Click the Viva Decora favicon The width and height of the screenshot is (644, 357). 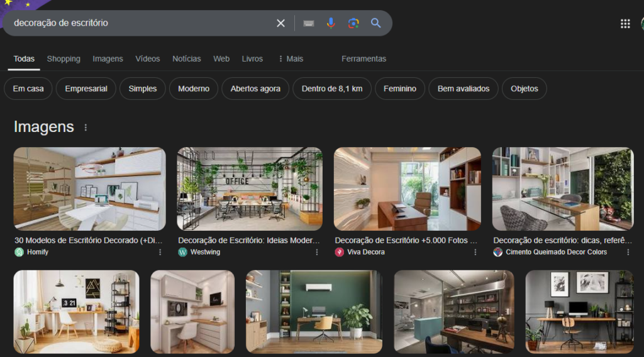[x=339, y=253]
